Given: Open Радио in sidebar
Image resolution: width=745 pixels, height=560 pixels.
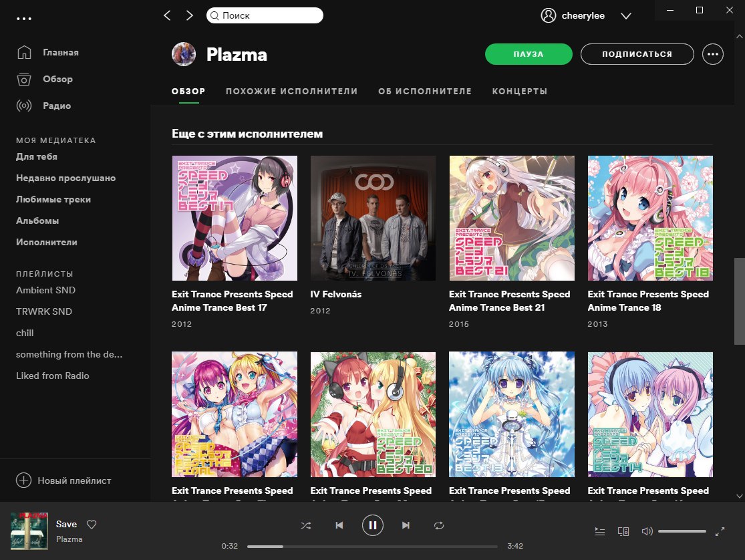Looking at the screenshot, I should 43,106.
